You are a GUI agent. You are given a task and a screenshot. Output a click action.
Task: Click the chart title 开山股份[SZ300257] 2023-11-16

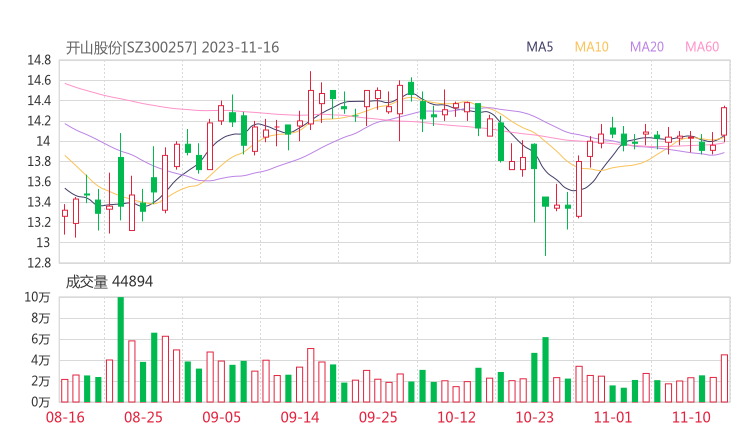pos(172,48)
